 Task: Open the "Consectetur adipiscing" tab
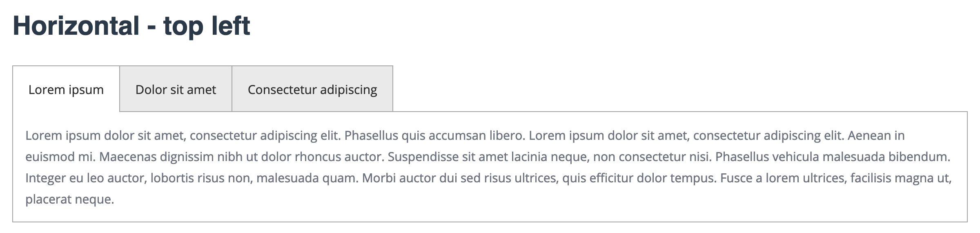coord(312,90)
